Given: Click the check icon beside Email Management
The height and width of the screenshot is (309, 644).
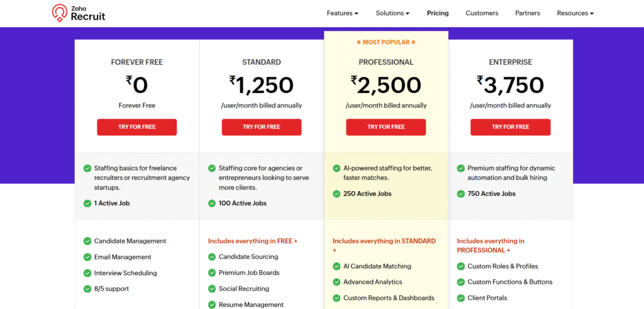Looking at the screenshot, I should 87,257.
